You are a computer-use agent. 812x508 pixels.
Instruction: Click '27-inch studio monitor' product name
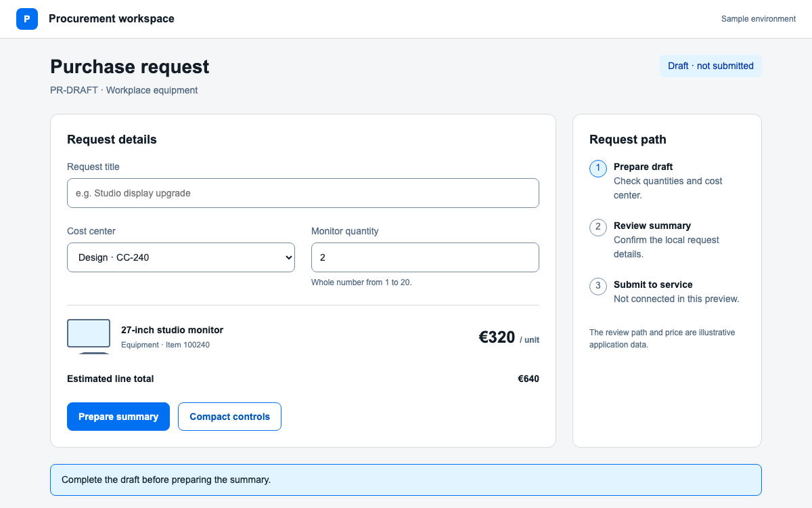[172, 330]
